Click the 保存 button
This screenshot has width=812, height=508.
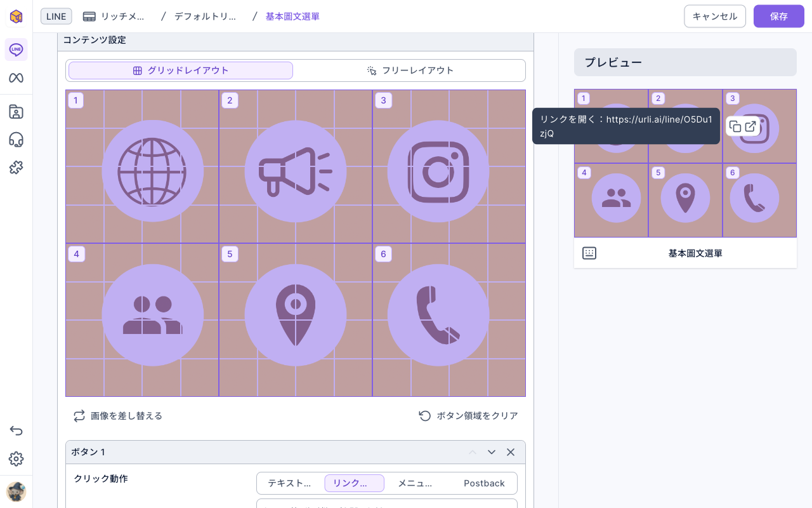coord(779,17)
